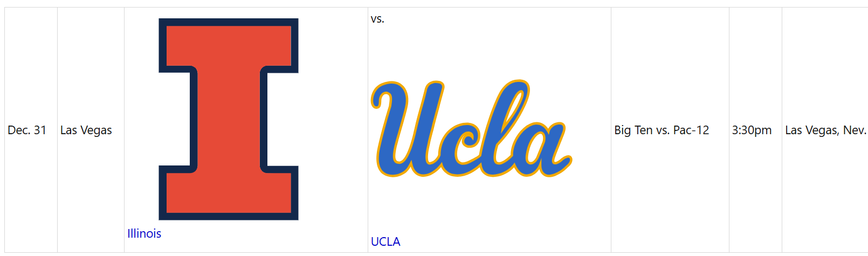Open the UCLA team link
The width and height of the screenshot is (868, 256).
385,241
